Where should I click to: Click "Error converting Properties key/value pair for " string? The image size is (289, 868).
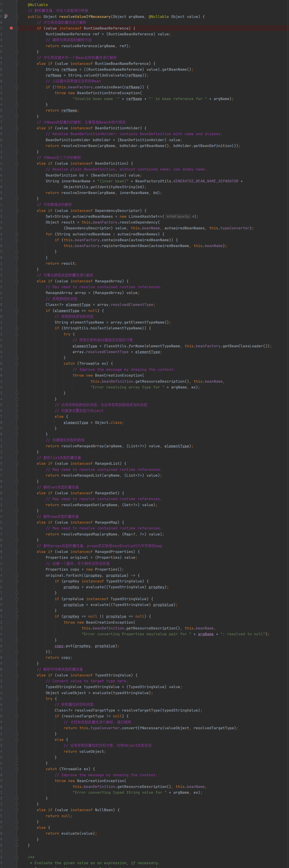[x=136, y=634]
